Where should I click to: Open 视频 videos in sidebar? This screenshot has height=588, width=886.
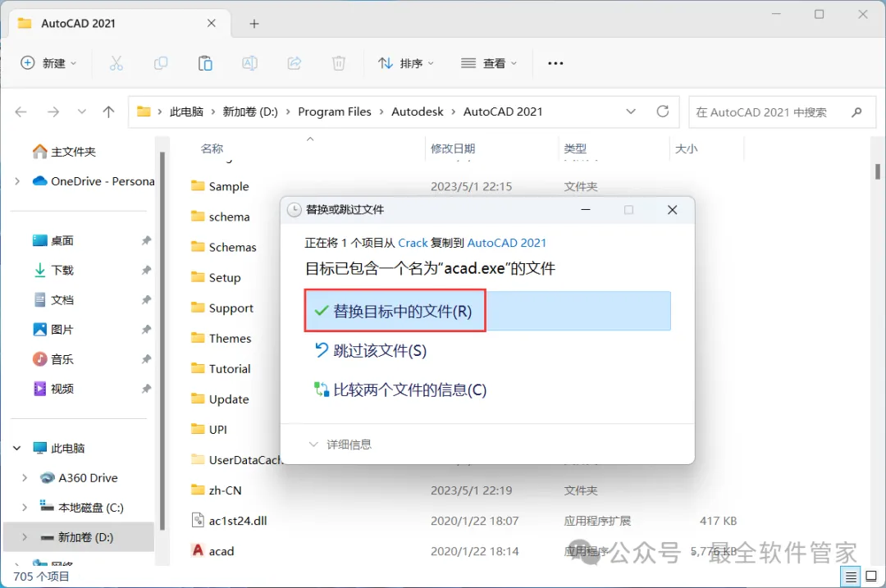point(53,389)
